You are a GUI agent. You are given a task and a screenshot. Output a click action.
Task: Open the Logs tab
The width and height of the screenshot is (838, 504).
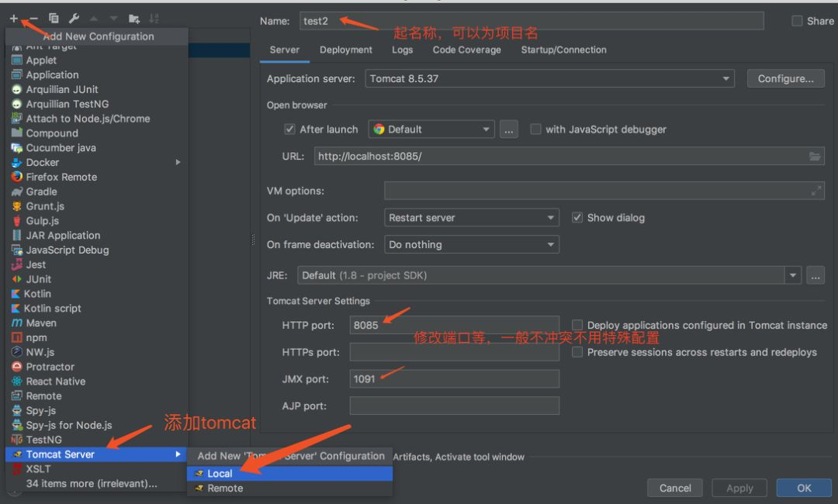(x=402, y=50)
